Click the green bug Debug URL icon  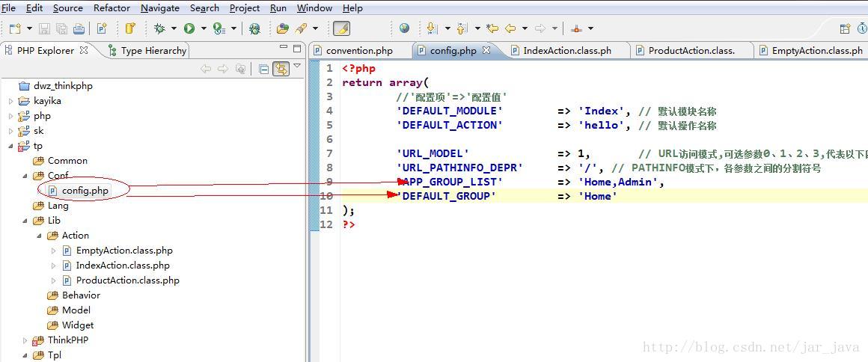click(254, 28)
